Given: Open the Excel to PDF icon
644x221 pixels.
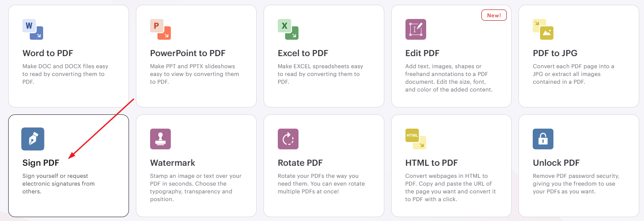Looking at the screenshot, I should 288,29.
